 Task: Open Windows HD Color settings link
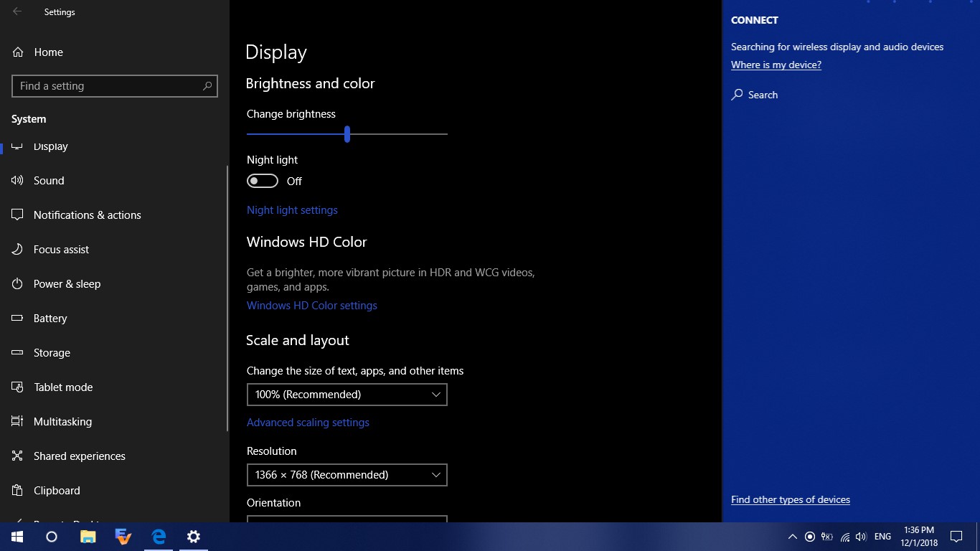312,306
